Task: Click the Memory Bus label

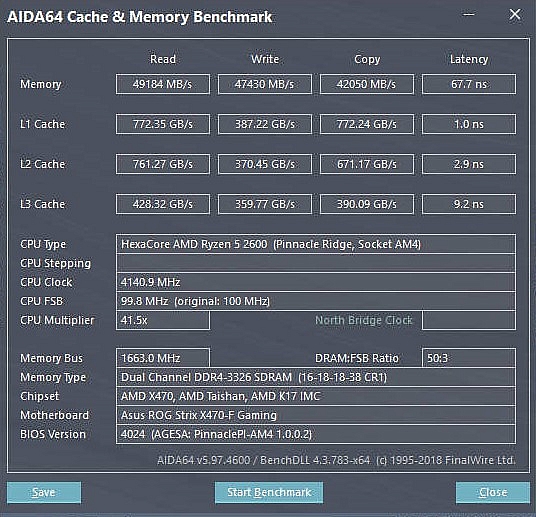Action: click(x=51, y=358)
